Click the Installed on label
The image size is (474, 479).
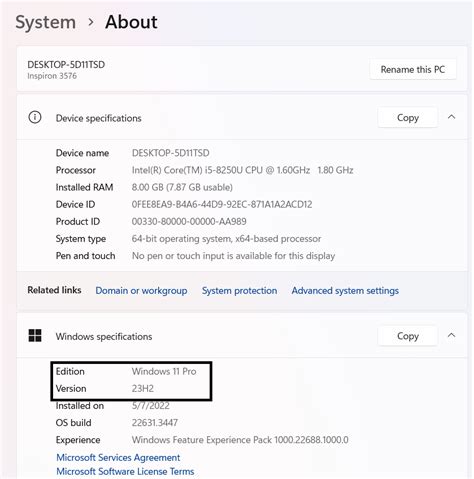(80, 406)
